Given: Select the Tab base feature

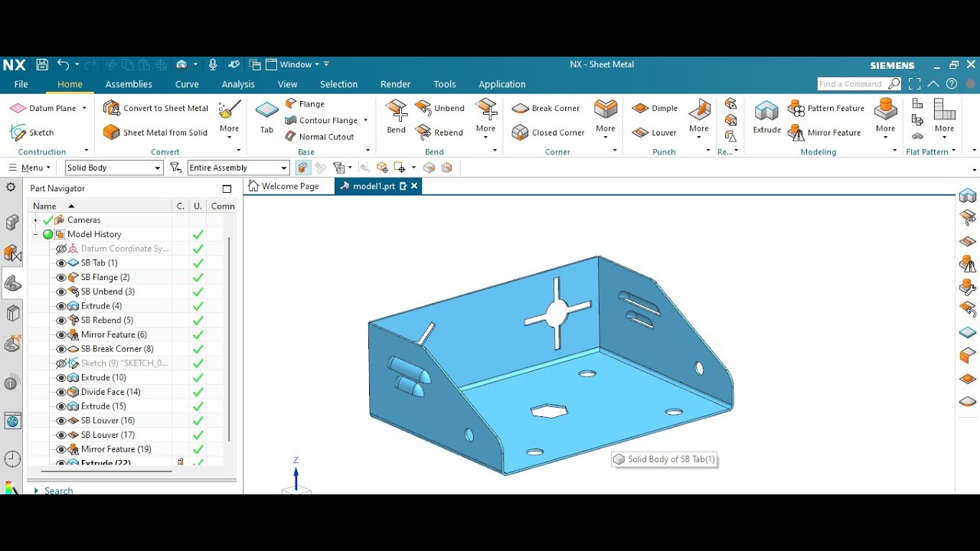Looking at the screenshot, I should (266, 117).
